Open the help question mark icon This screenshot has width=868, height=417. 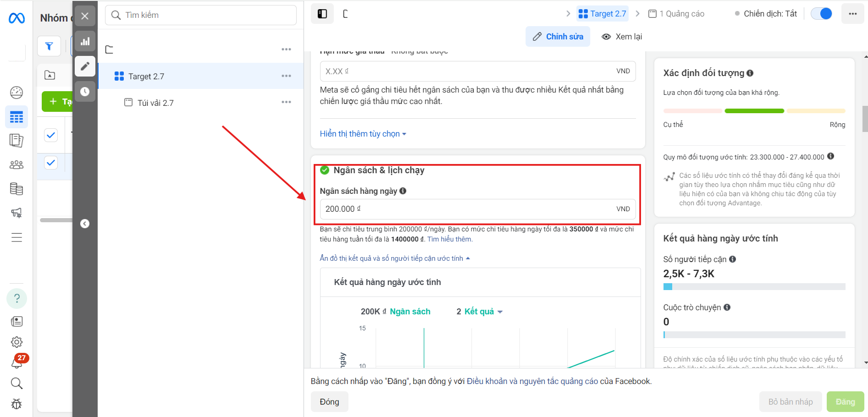click(17, 298)
